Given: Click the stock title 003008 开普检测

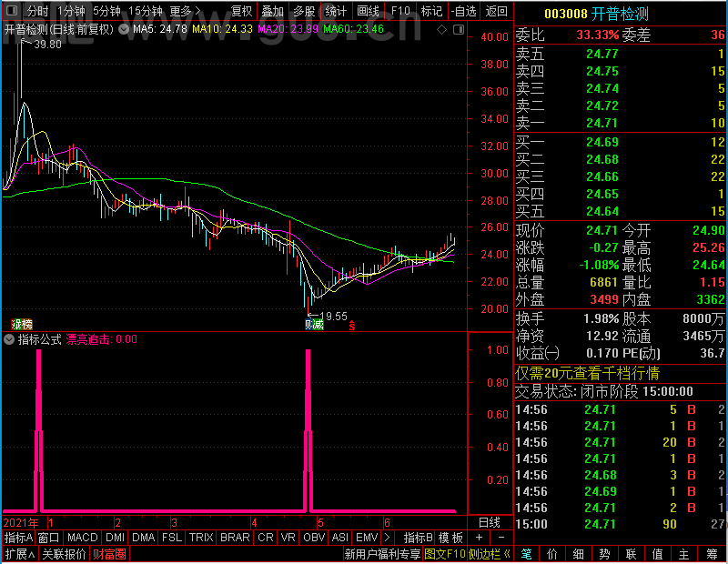Looking at the screenshot, I should [x=597, y=14].
